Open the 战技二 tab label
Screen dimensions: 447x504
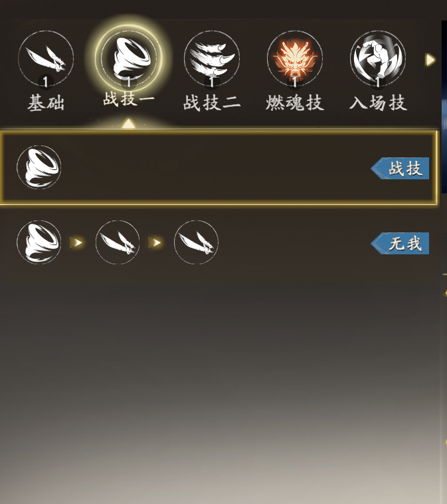pyautogui.click(x=212, y=103)
